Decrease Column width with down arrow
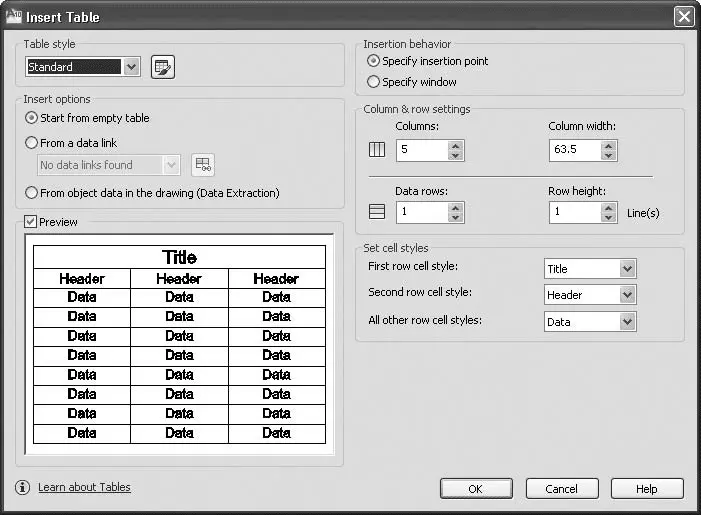Image resolution: width=701 pixels, height=515 pixels. click(x=608, y=155)
